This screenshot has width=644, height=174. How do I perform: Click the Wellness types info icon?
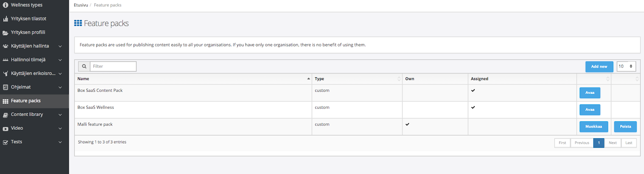point(5,5)
